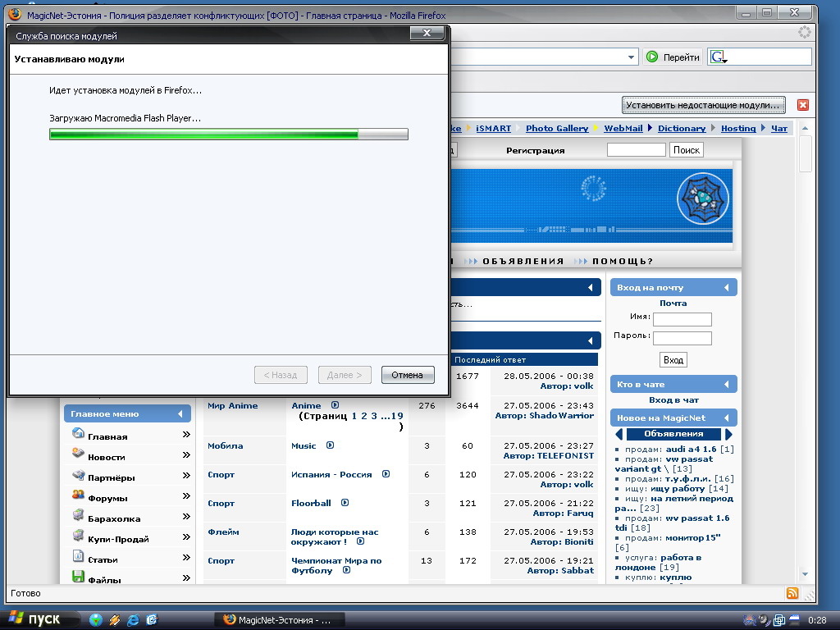840x630 pixels.
Task: Click the Flash Player download progress bar
Action: (229, 134)
